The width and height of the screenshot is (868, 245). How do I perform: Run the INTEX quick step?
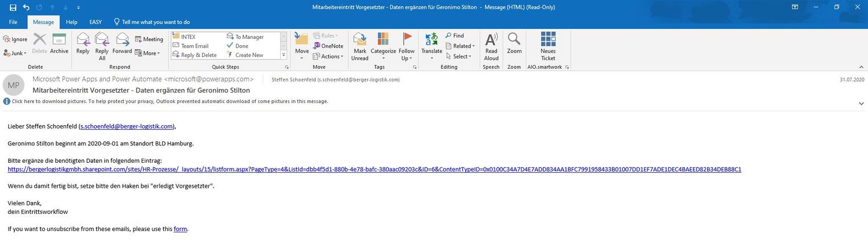pyautogui.click(x=184, y=36)
